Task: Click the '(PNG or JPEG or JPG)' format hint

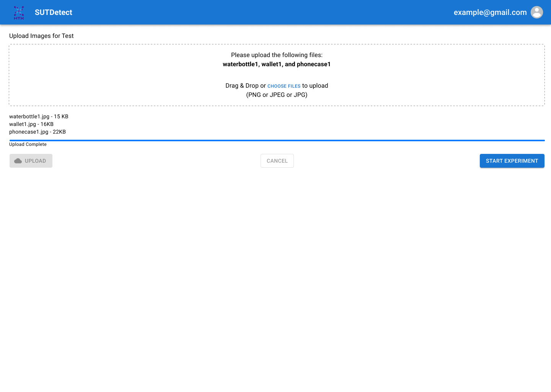Action: 277,95
